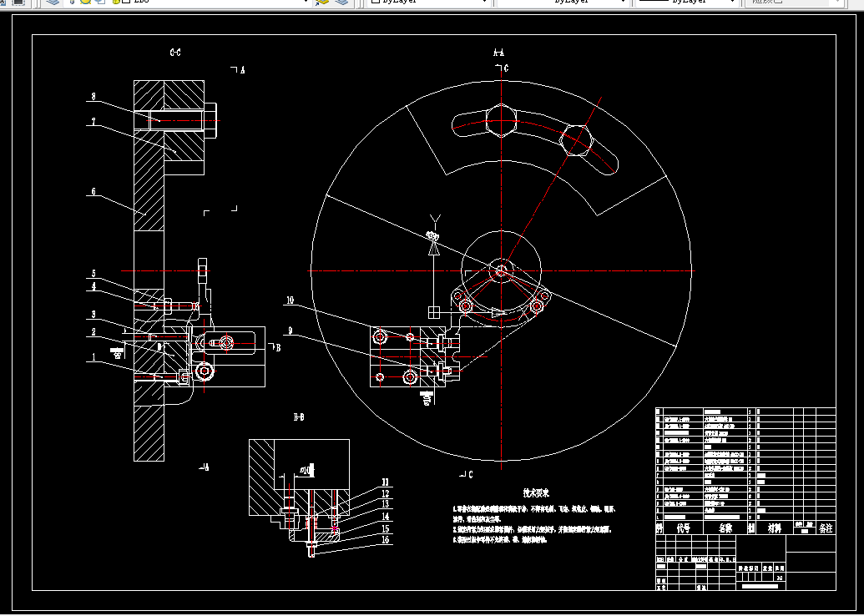Click the 备注 column header in title block
The image size is (864, 616).
[826, 528]
